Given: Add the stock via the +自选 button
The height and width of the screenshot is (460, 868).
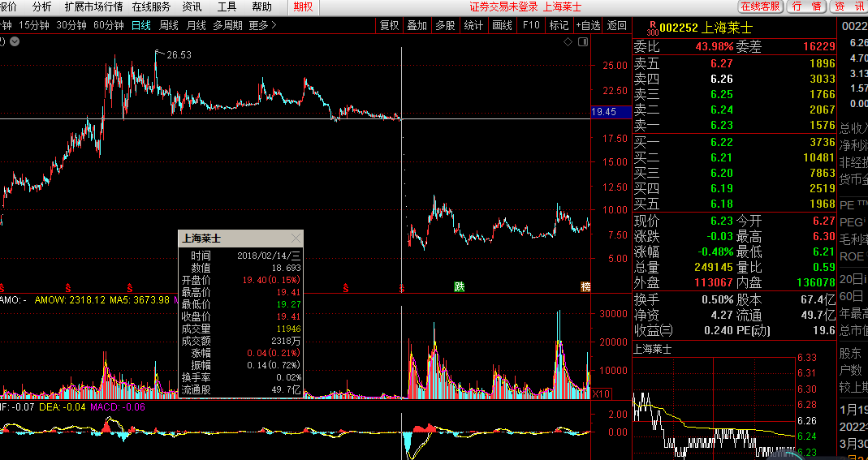Looking at the screenshot, I should (x=589, y=25).
